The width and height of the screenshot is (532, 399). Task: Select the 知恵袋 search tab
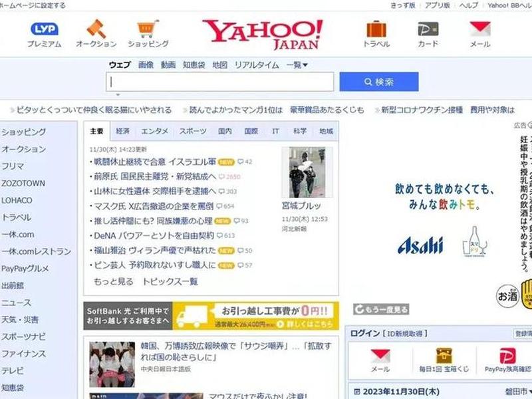[x=194, y=65]
